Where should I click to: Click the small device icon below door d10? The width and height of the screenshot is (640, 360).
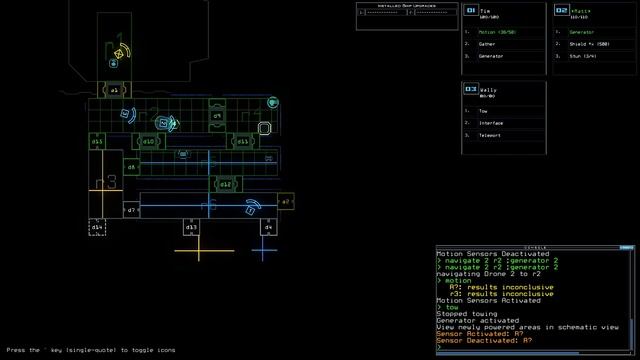(183, 154)
